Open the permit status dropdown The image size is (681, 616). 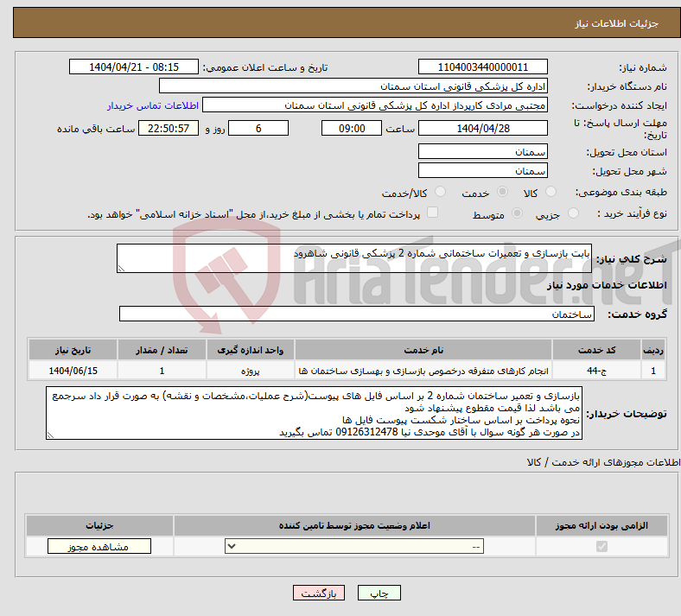pyautogui.click(x=354, y=546)
